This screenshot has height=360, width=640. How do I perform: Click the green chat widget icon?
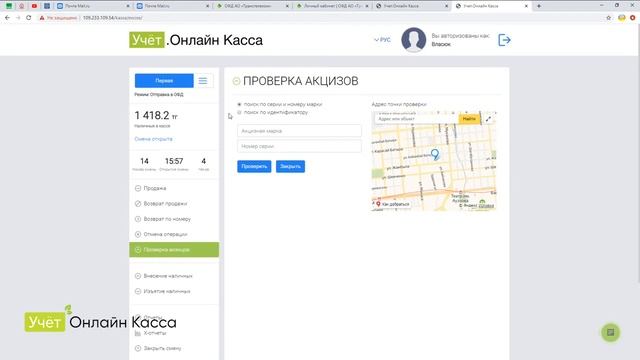tap(611, 333)
